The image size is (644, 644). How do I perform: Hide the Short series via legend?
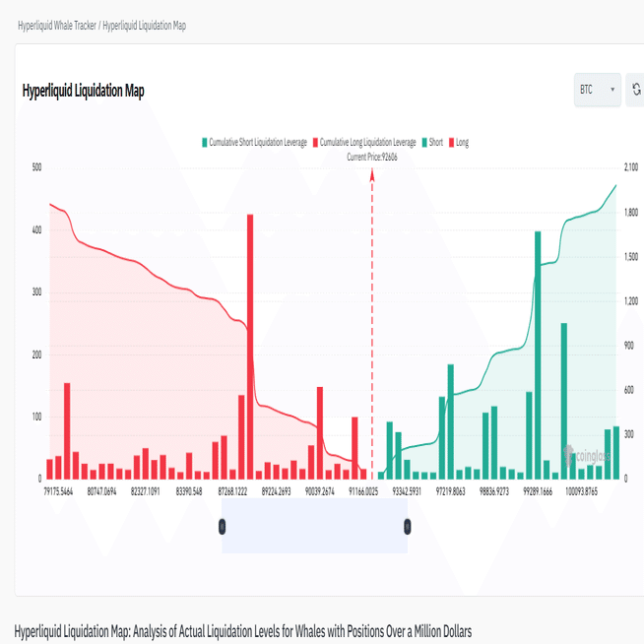pyautogui.click(x=431, y=143)
